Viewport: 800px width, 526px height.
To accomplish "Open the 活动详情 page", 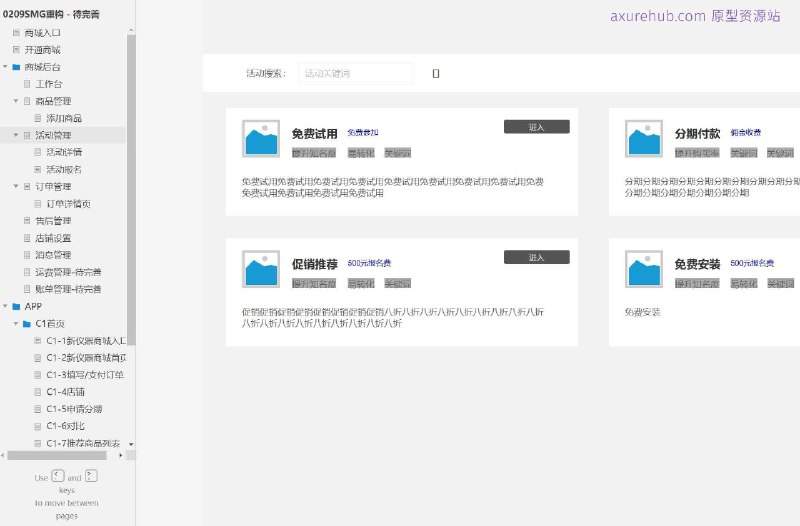I will click(x=64, y=152).
